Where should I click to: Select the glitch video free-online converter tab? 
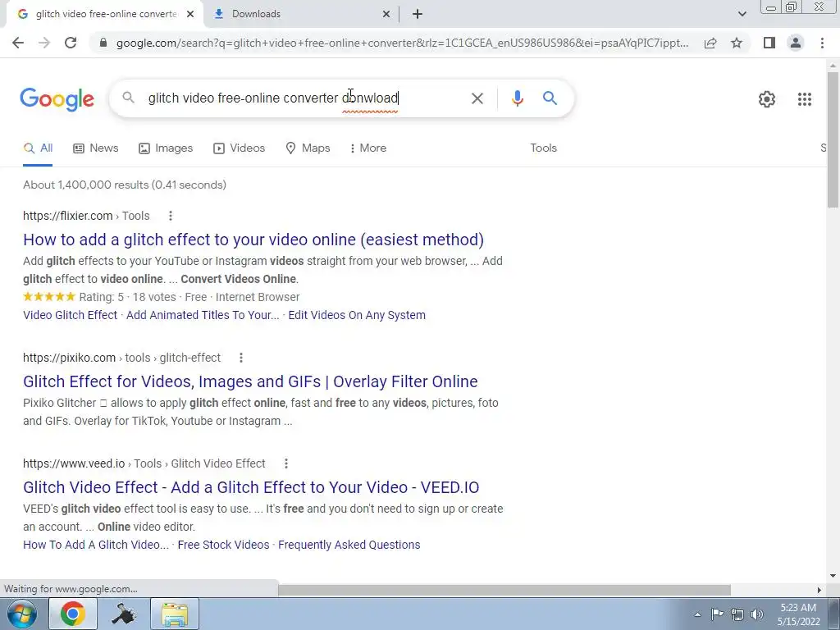click(104, 15)
